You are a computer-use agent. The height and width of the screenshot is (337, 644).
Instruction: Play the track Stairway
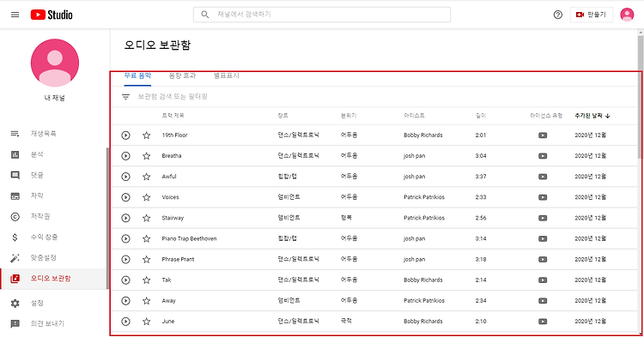[125, 218]
